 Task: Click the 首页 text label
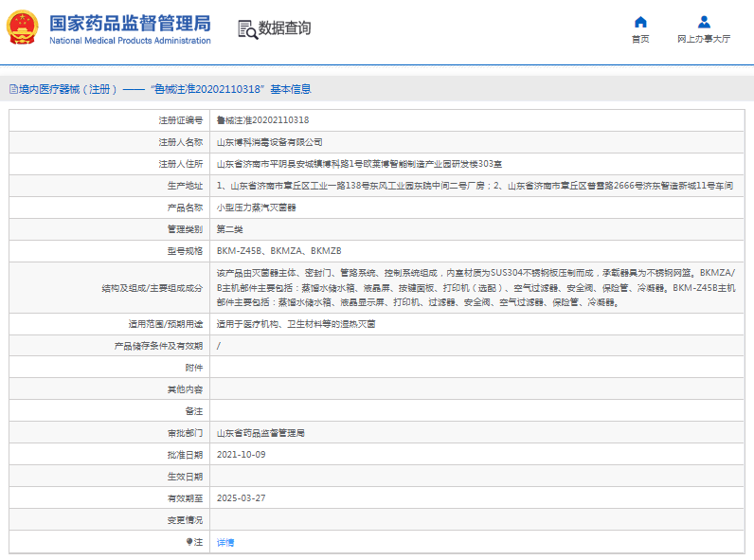(x=640, y=39)
